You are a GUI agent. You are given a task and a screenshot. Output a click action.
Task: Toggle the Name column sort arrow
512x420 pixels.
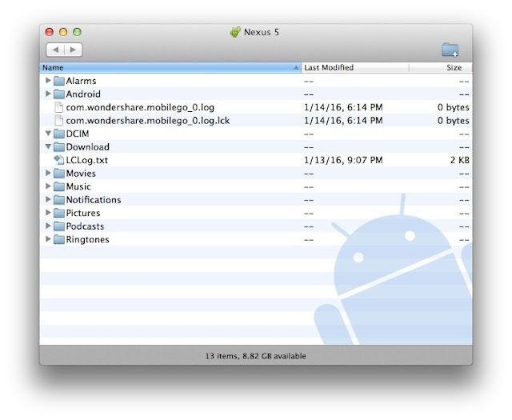coord(296,68)
